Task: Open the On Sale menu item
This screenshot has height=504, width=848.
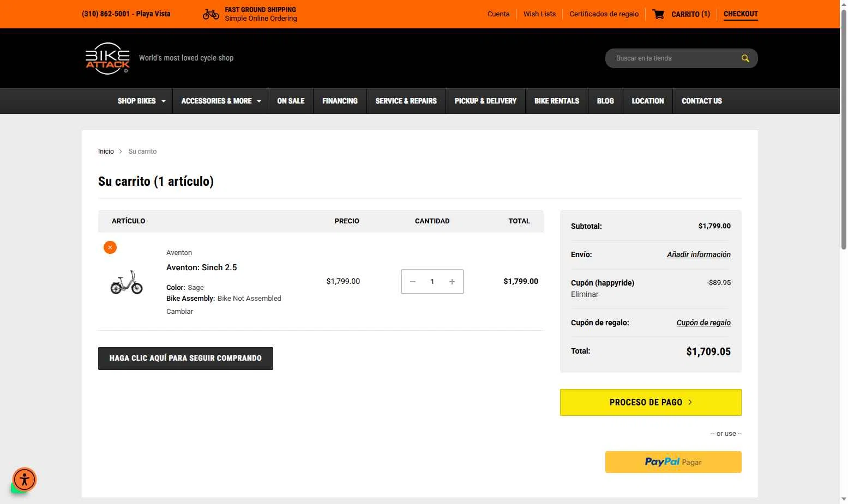Action: (x=291, y=101)
